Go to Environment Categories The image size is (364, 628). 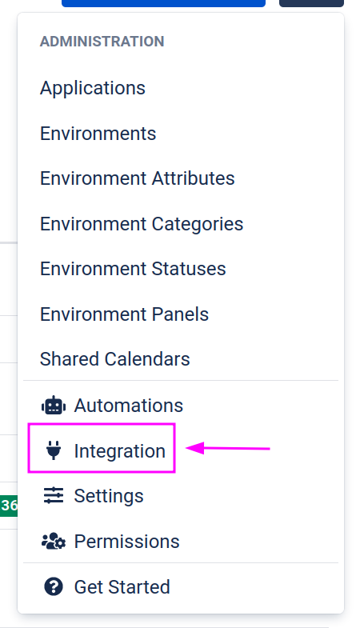(142, 224)
